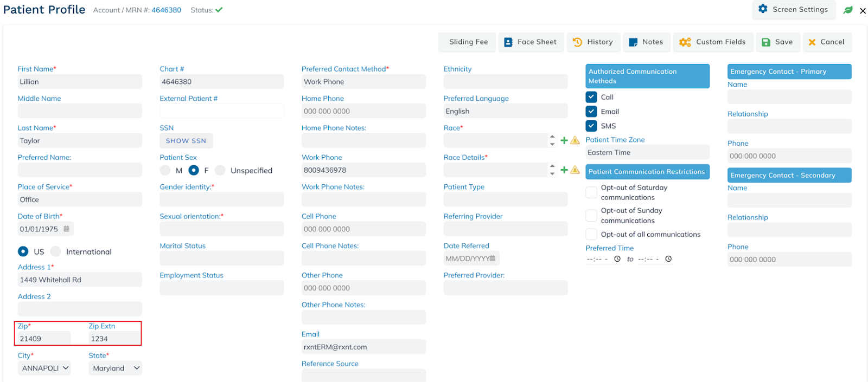Viewport: 868px width, 382px height.
Task: Uncheck the SMS communication checkbox
Action: coord(591,126)
